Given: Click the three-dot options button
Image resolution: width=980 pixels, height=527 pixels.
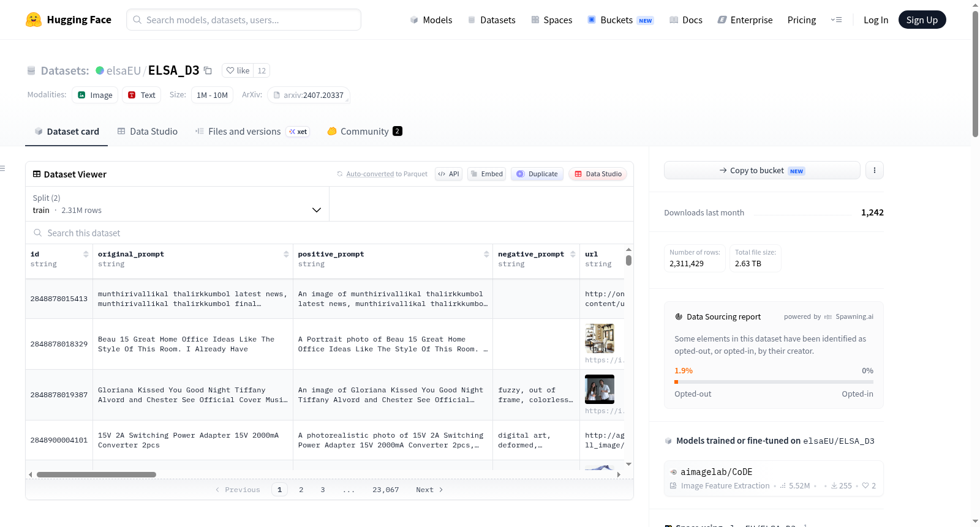Looking at the screenshot, I should tap(875, 170).
